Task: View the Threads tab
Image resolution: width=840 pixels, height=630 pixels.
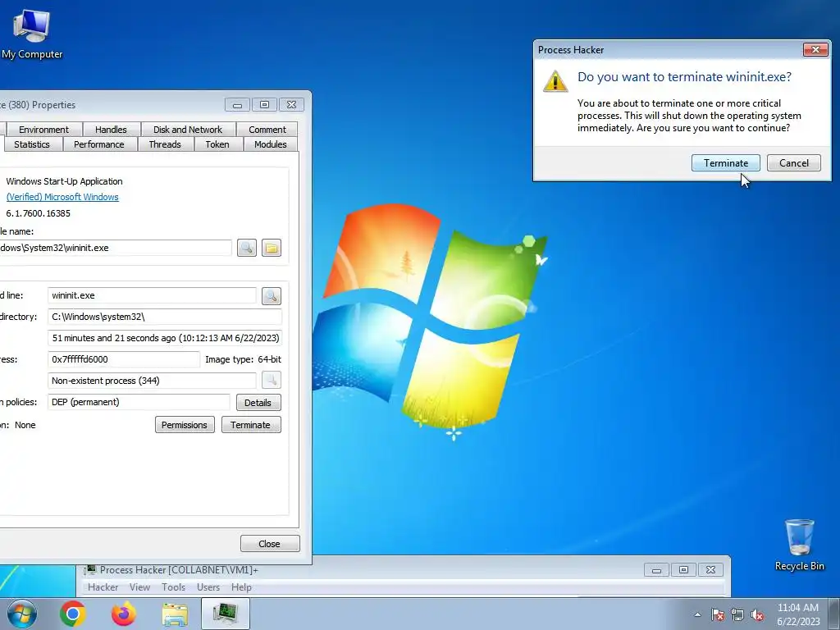Action: tap(165, 144)
